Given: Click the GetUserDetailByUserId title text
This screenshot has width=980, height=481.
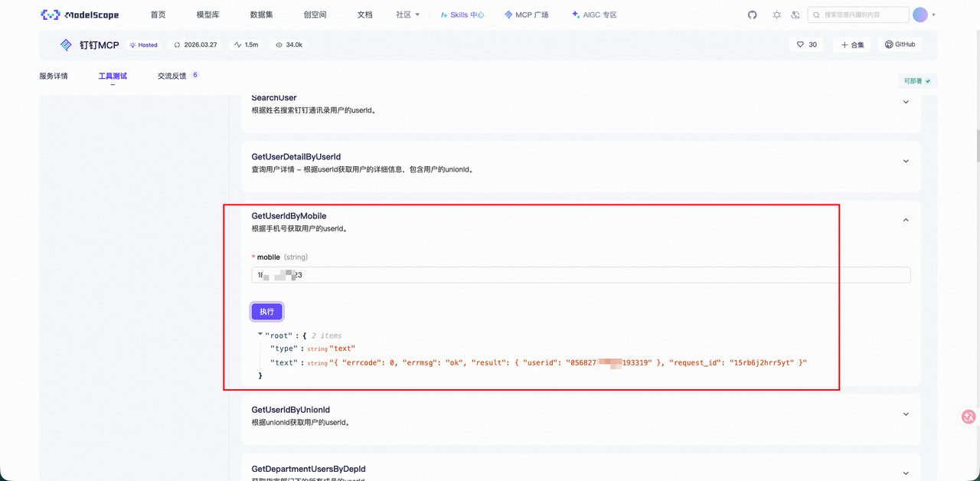Looking at the screenshot, I should 296,157.
